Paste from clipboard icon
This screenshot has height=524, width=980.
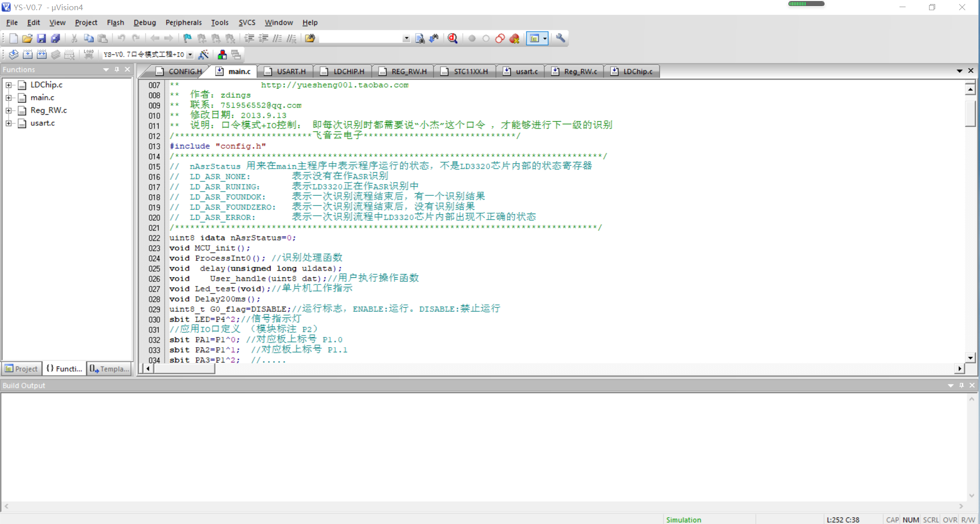103,38
